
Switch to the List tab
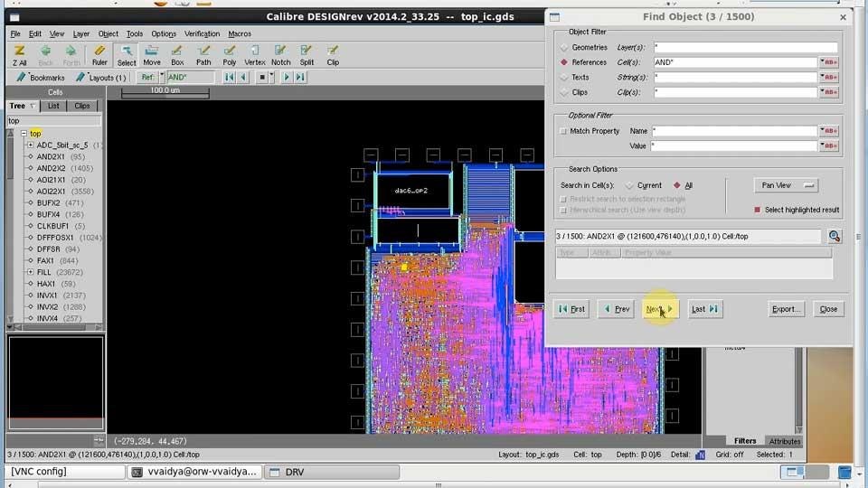tap(53, 106)
